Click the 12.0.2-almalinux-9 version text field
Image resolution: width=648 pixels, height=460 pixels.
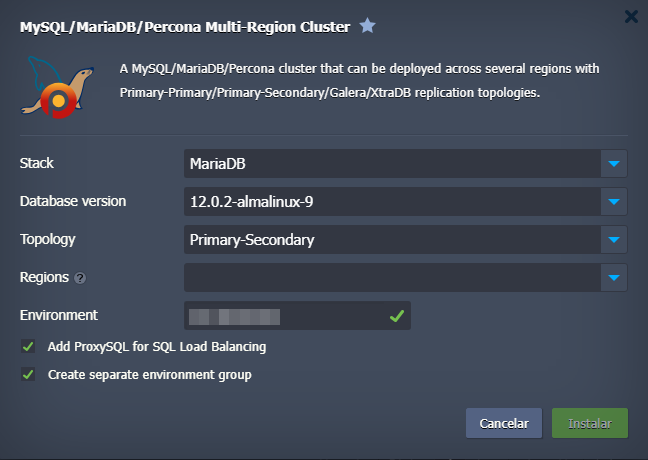(x=392, y=202)
